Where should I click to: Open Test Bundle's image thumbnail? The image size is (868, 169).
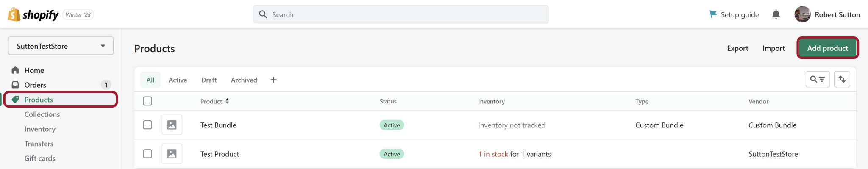coord(172,125)
